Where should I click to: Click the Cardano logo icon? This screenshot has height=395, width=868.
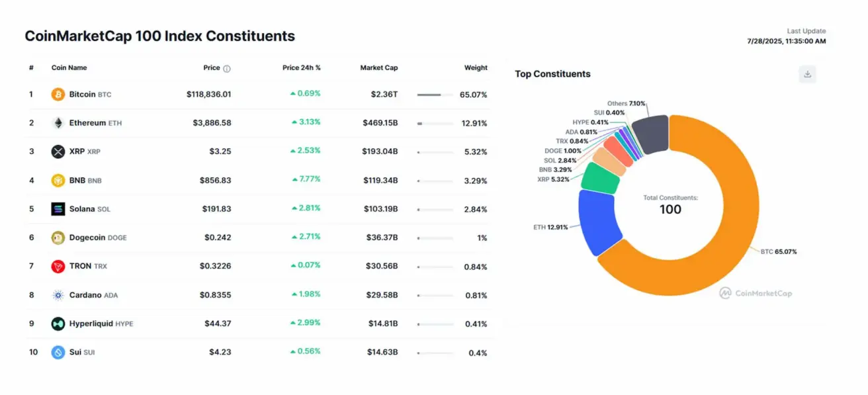coord(58,295)
